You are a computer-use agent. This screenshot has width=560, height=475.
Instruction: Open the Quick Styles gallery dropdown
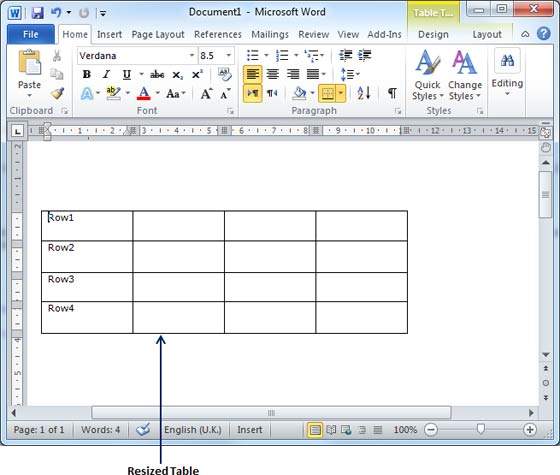click(x=427, y=75)
